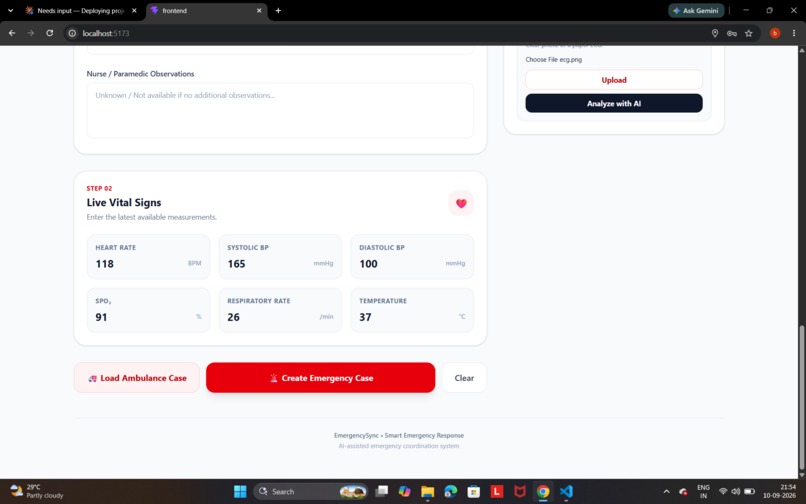Click the Chrome taskbar icon
The height and width of the screenshot is (504, 806).
[x=543, y=492]
